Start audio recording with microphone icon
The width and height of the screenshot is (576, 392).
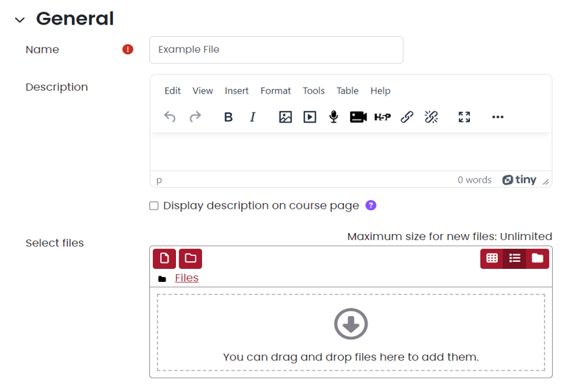(x=334, y=117)
